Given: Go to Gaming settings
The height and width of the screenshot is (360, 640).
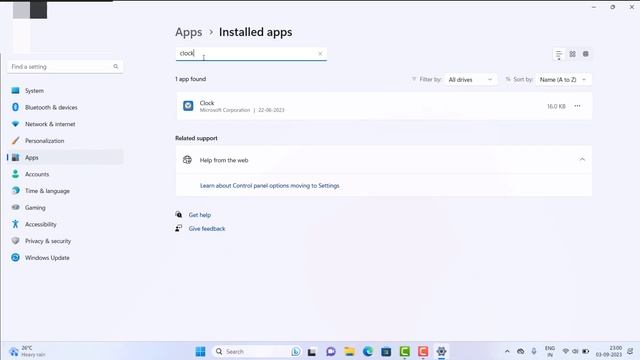Looking at the screenshot, I should [x=65, y=208].
